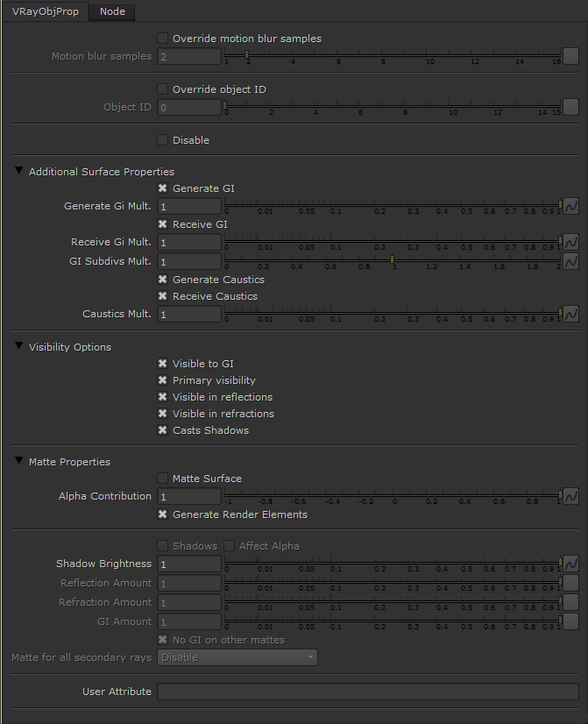Tick the Affect Alpha checkbox
This screenshot has width=588, height=724.
tap(229, 546)
